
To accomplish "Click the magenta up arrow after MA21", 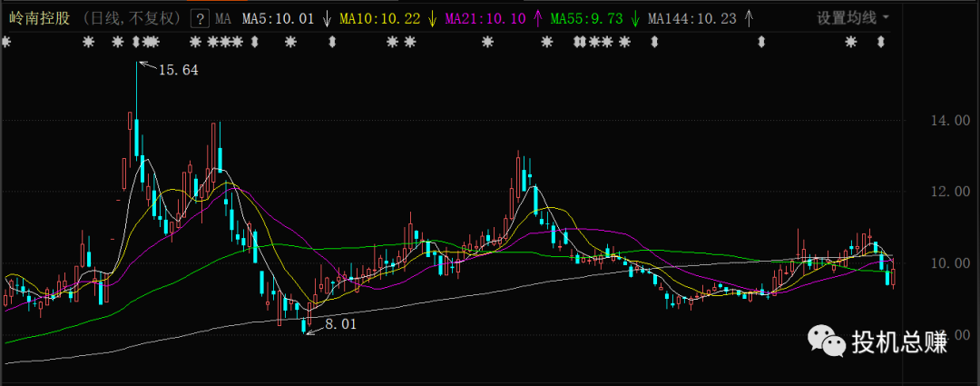I will pyautogui.click(x=538, y=17).
